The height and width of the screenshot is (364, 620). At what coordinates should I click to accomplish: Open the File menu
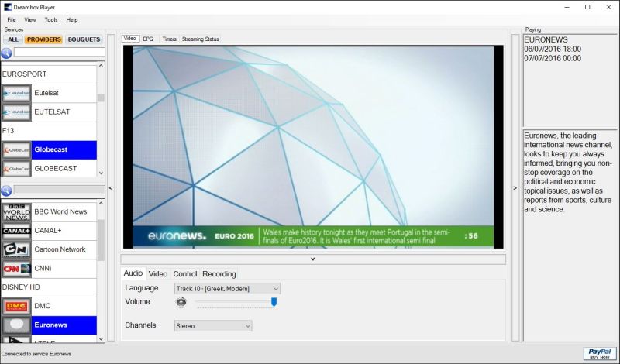coord(12,20)
